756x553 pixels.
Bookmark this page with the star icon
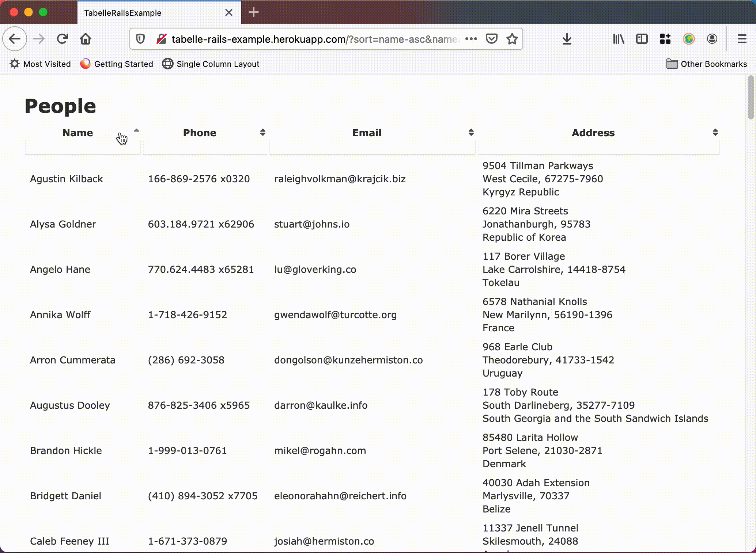(512, 39)
